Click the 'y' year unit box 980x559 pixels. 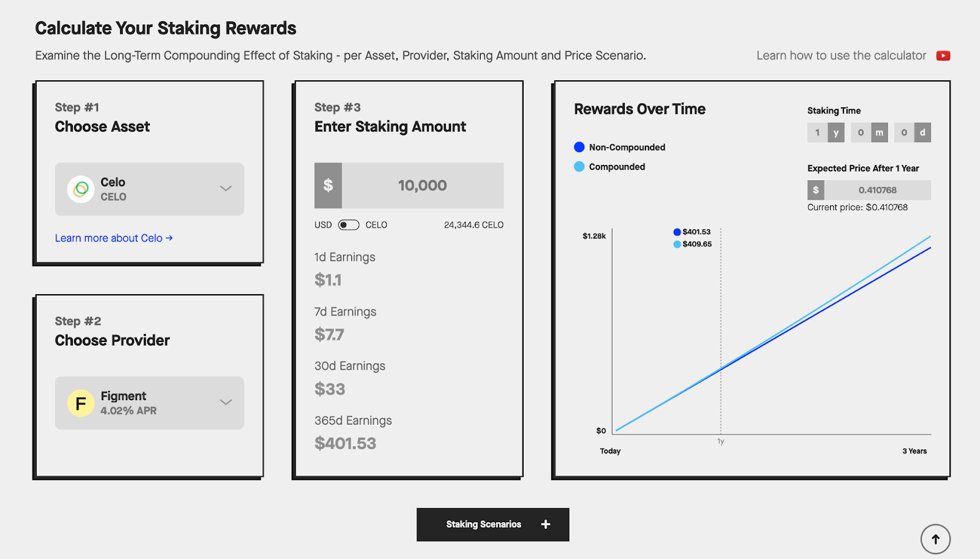[x=836, y=132]
